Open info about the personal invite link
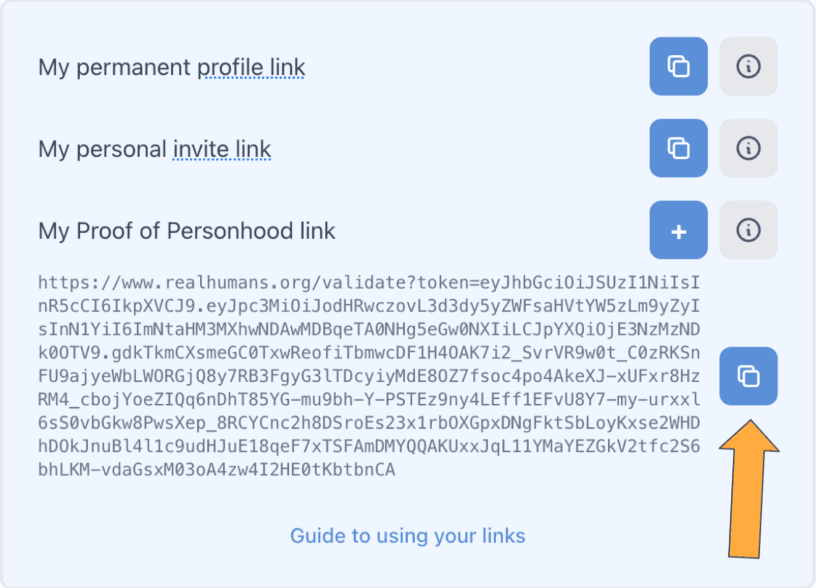The width and height of the screenshot is (816, 588). coord(748,148)
